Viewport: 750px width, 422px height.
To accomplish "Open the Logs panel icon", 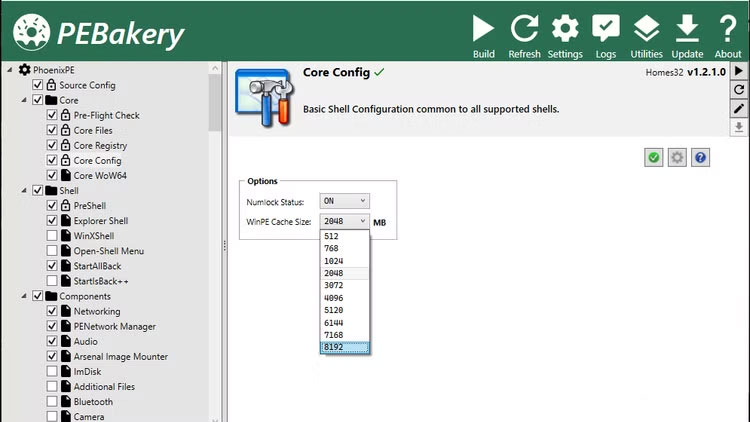I will click(605, 28).
